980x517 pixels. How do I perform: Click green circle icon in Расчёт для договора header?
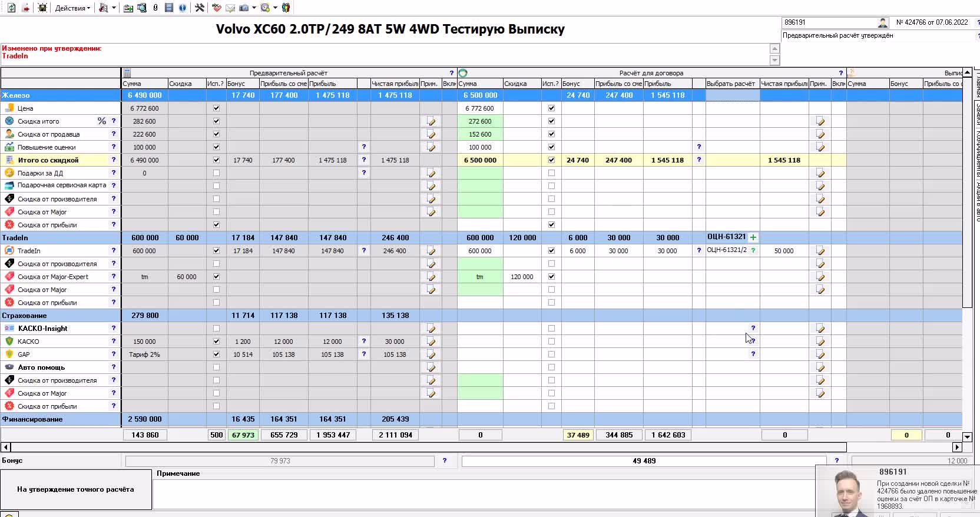click(463, 73)
